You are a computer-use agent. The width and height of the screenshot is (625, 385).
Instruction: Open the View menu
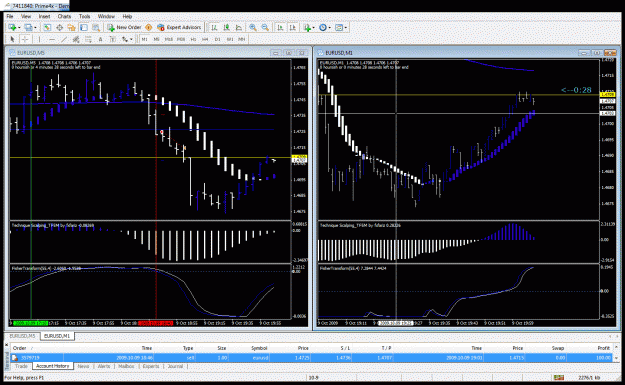tap(26, 16)
